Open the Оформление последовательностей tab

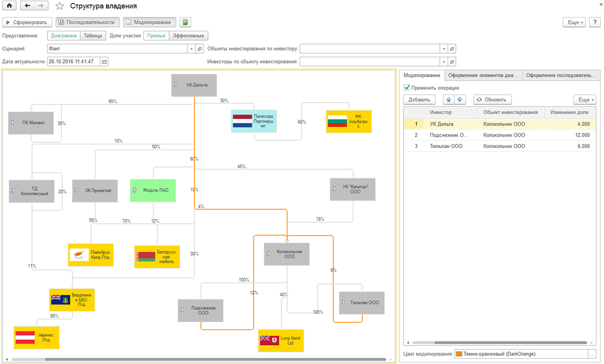pos(561,75)
